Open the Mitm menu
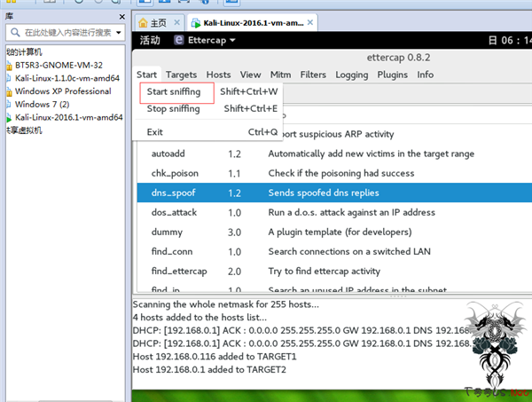The image size is (532, 402). tap(279, 75)
